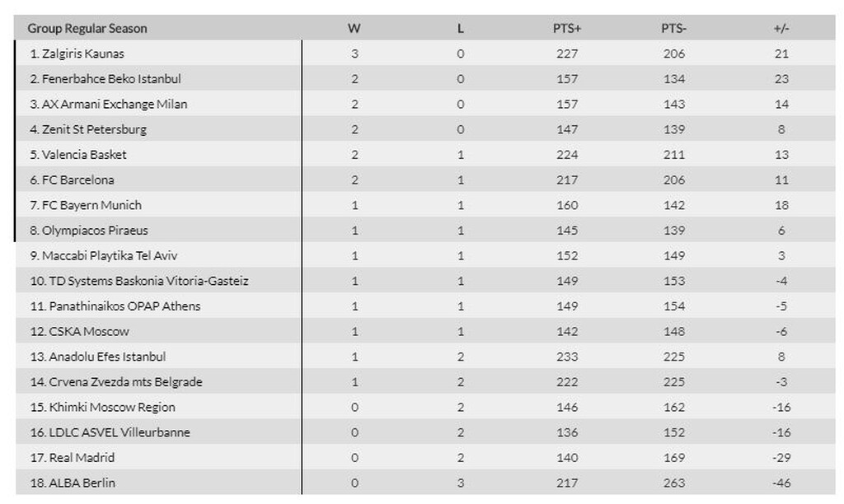Click Zenit St Petersburg in standings
The width and height of the screenshot is (844, 504).
coord(88,129)
